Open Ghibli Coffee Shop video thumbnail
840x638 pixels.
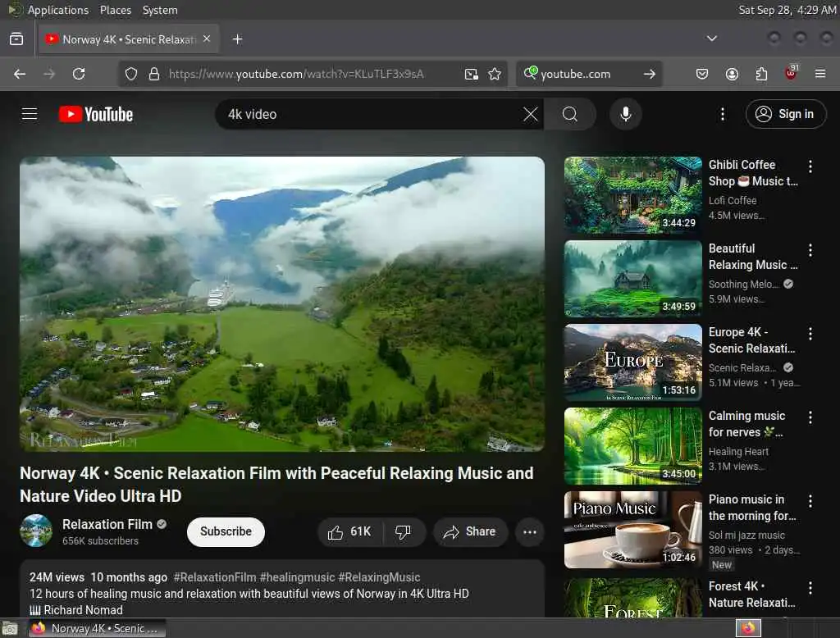pyautogui.click(x=632, y=195)
